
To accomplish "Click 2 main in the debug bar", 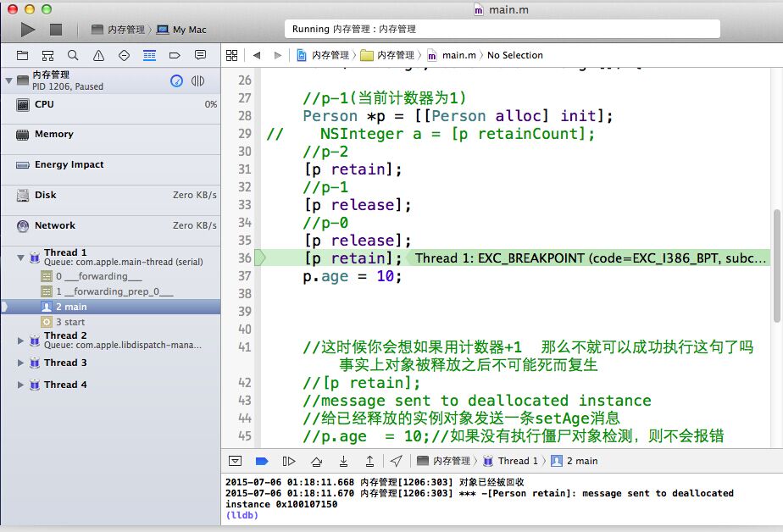I will click(575, 461).
